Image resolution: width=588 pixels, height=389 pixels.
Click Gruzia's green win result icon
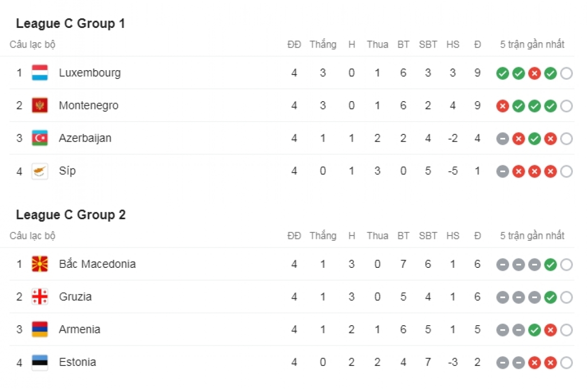pos(550,297)
